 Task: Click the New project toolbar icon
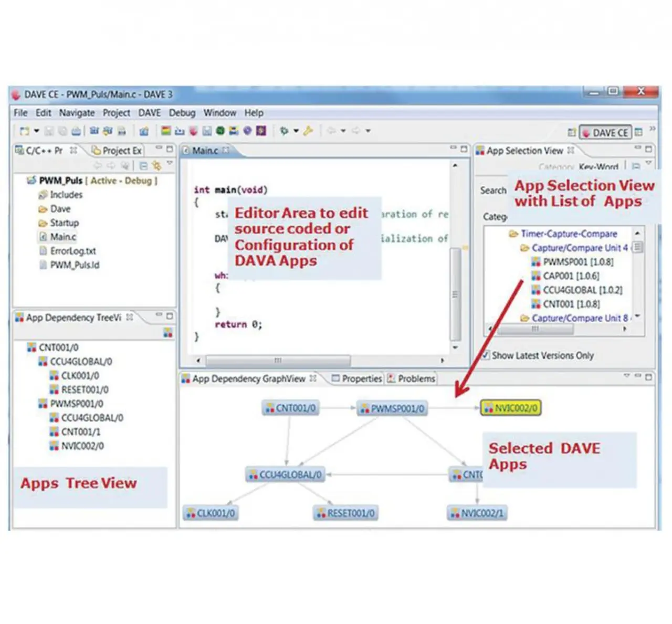[24, 131]
